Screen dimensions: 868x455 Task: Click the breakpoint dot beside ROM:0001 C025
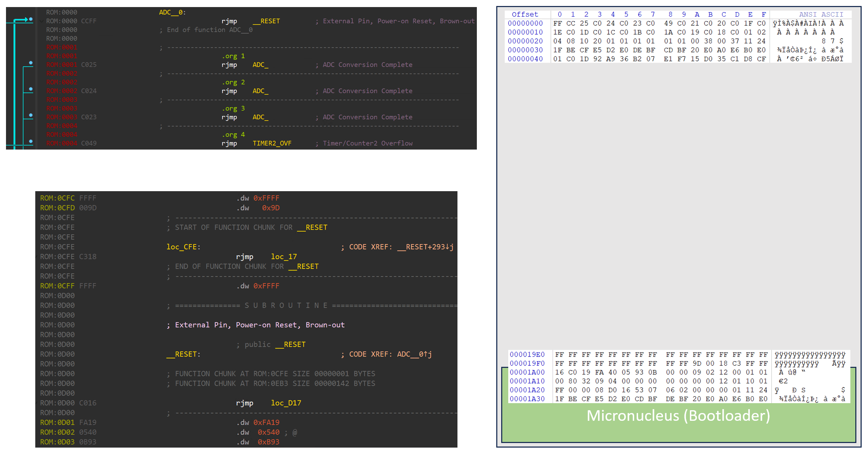(31, 63)
